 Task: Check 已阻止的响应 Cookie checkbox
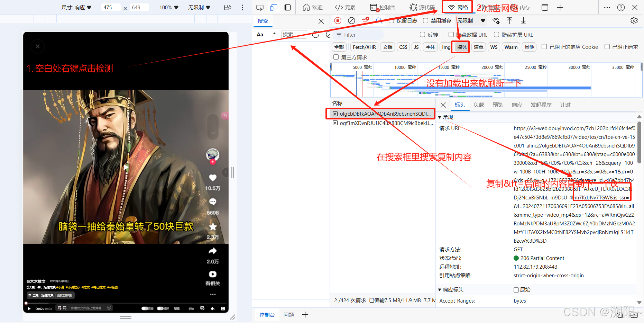coord(544,47)
